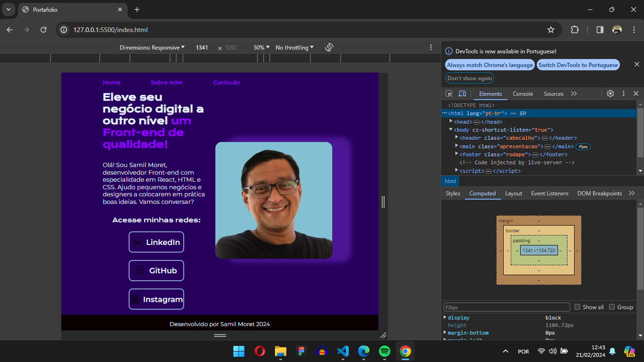The height and width of the screenshot is (362, 644).
Task: Open Spotify from taskbar
Action: [384, 351]
